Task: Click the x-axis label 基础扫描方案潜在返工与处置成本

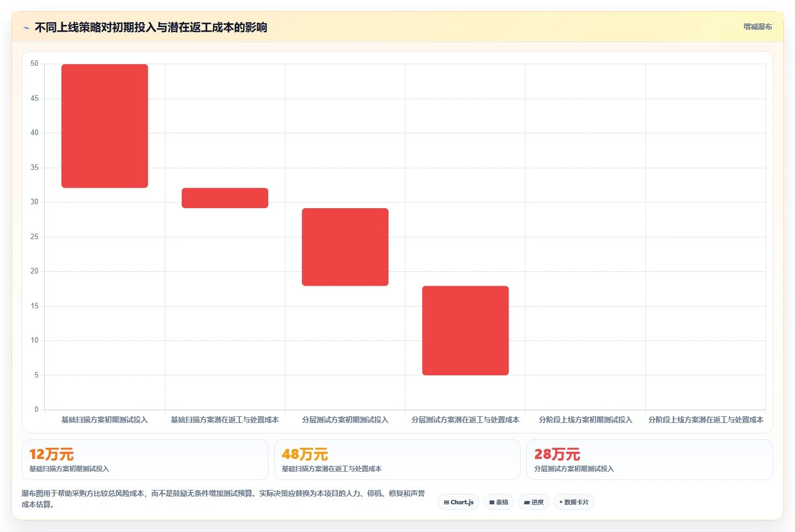Action: pyautogui.click(x=225, y=420)
